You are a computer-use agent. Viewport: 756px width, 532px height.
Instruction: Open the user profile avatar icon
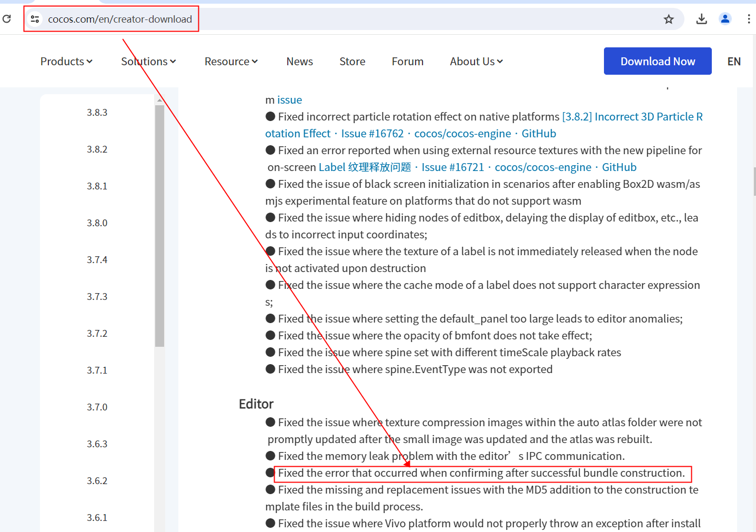(725, 19)
